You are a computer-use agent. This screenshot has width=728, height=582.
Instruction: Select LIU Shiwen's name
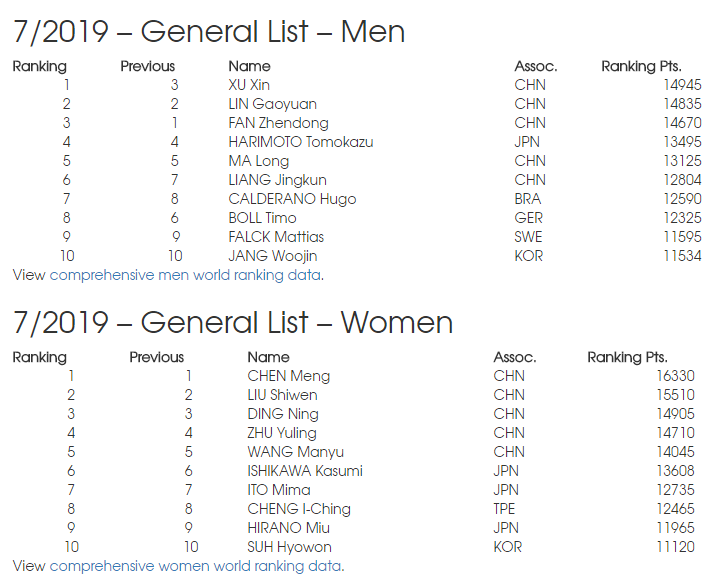pos(282,395)
